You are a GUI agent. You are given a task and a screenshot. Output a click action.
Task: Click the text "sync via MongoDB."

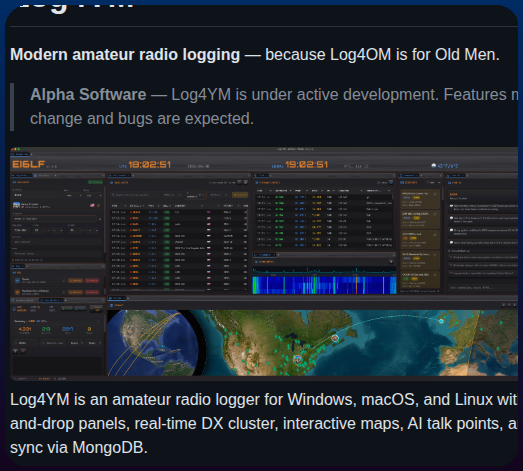(79, 448)
